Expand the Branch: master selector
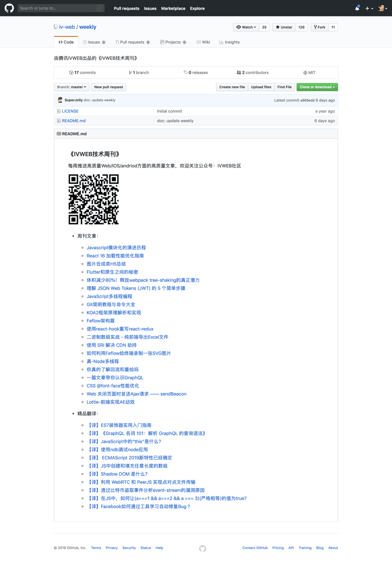Screen dimensions: 392x567 71,87
